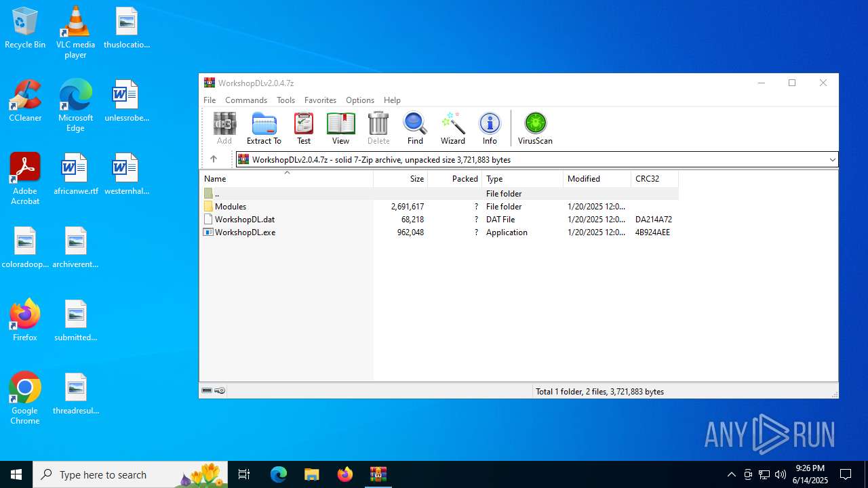Click the Delete toolbar icon

378,128
